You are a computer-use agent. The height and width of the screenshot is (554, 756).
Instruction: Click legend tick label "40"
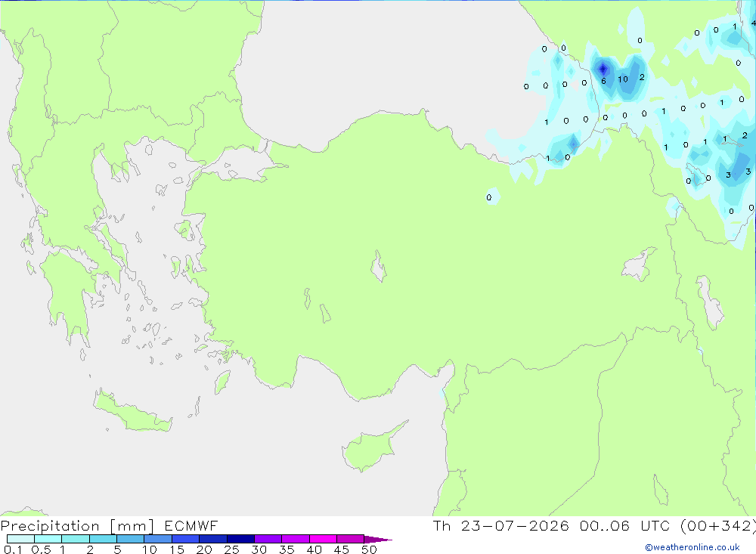click(314, 549)
